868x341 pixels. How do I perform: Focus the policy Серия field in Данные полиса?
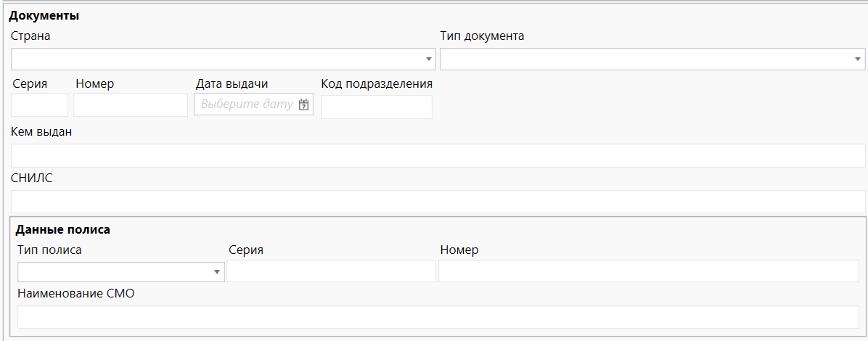(331, 271)
